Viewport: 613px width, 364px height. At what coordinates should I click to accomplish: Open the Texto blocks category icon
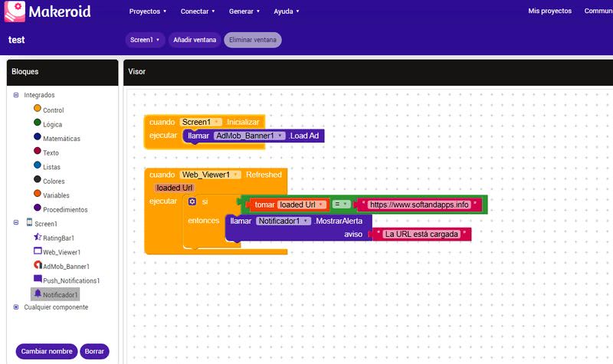tap(38, 150)
